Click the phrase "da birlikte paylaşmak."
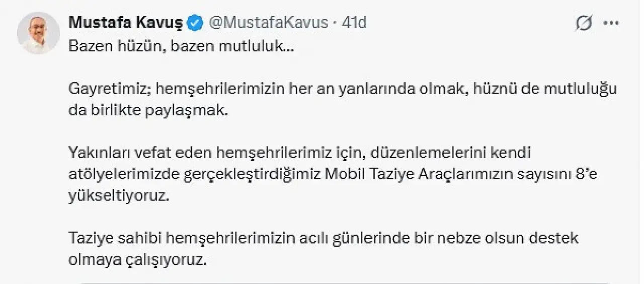This screenshot has height=284, width=644. [x=148, y=111]
